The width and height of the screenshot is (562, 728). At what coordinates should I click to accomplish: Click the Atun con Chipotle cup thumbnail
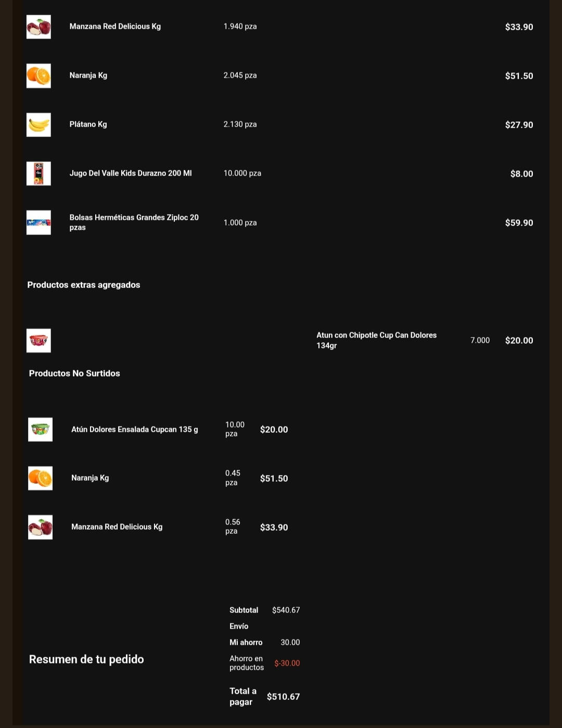(39, 341)
